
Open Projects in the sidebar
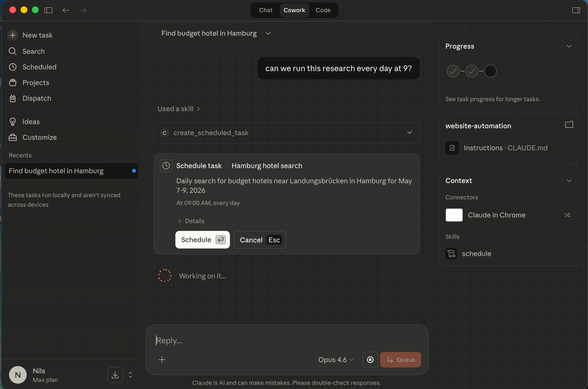[x=36, y=83]
